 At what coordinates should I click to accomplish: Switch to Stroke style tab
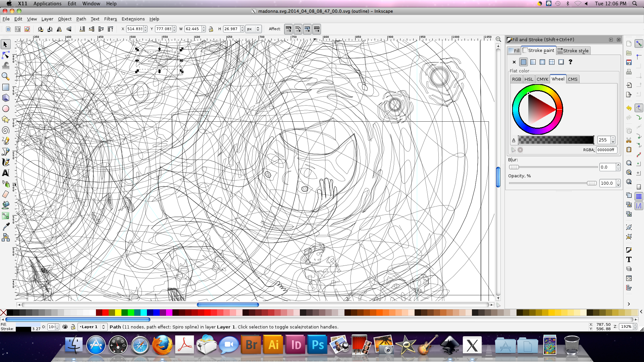[x=573, y=51]
